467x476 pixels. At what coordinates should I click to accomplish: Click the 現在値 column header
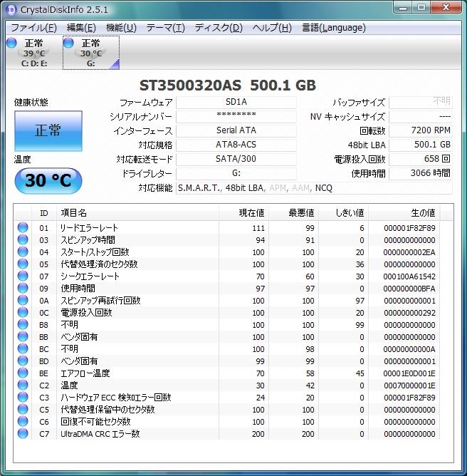click(x=243, y=213)
